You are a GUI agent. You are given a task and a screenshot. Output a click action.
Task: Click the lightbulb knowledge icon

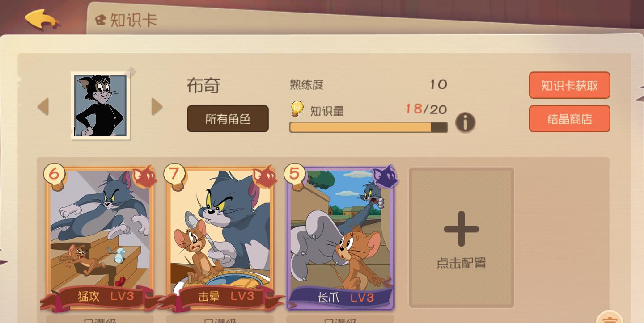click(297, 109)
